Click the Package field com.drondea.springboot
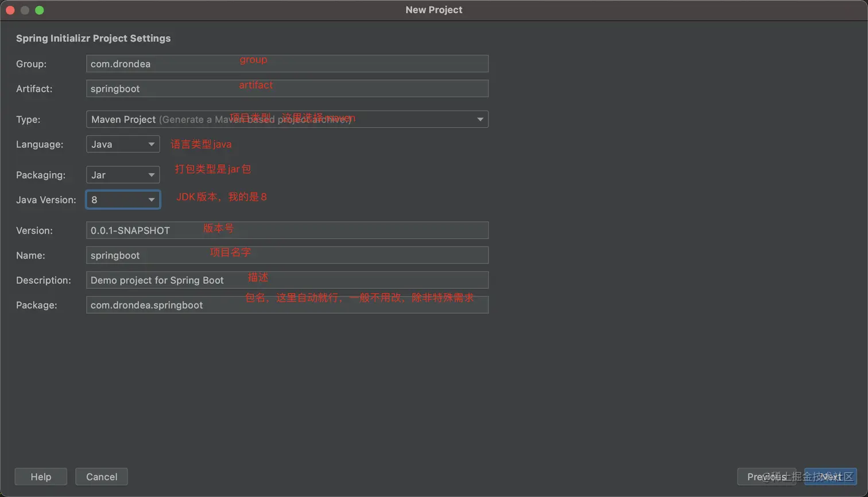The image size is (868, 497). (x=287, y=305)
